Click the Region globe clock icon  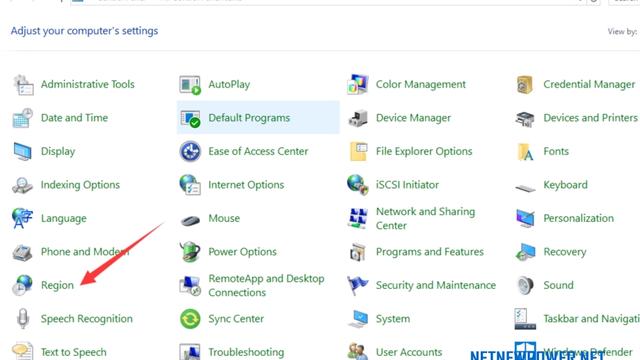[22, 285]
